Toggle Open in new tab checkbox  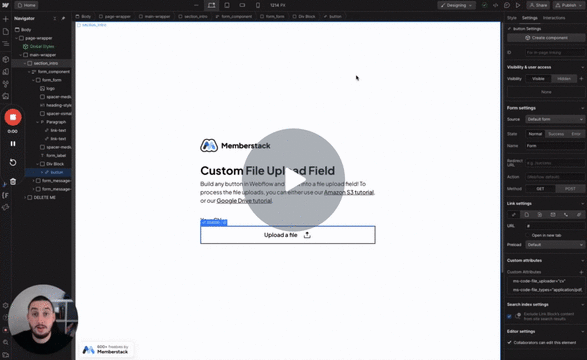(528, 235)
